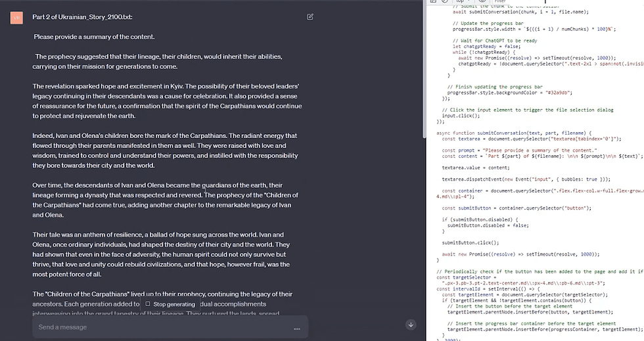Click the code line "input.click();"

coord(461,116)
